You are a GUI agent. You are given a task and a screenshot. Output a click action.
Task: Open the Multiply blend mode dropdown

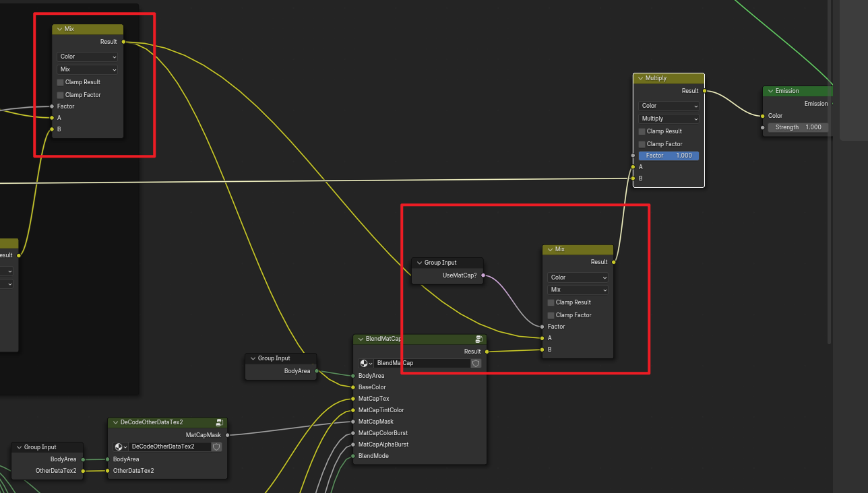coord(669,119)
